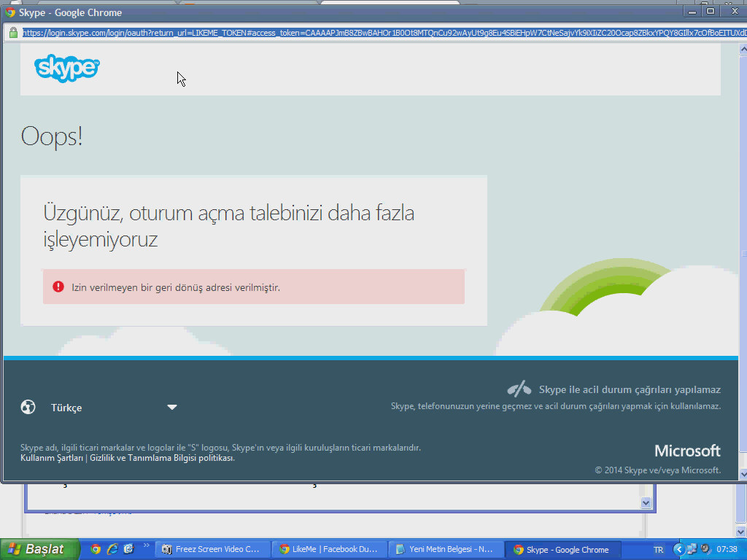Click the Chrome icon in Skype window title bar
The width and height of the screenshot is (747, 560).
(x=10, y=12)
